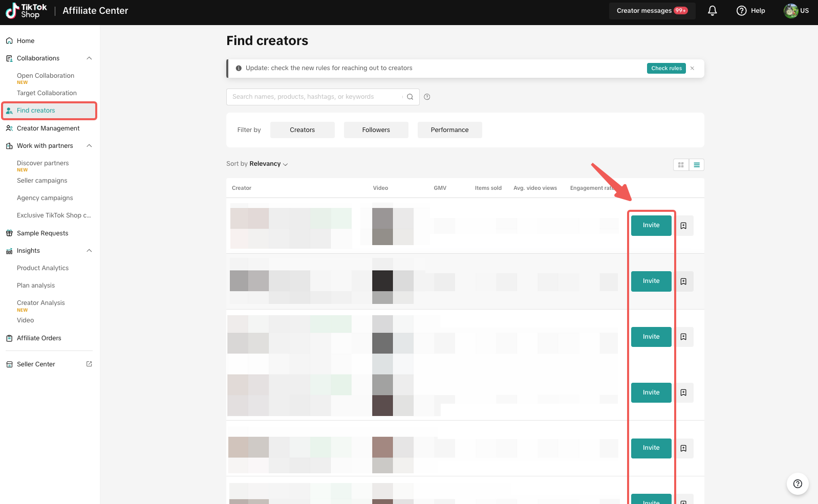Click the Help question mark icon
The width and height of the screenshot is (818, 504).
pos(741,11)
